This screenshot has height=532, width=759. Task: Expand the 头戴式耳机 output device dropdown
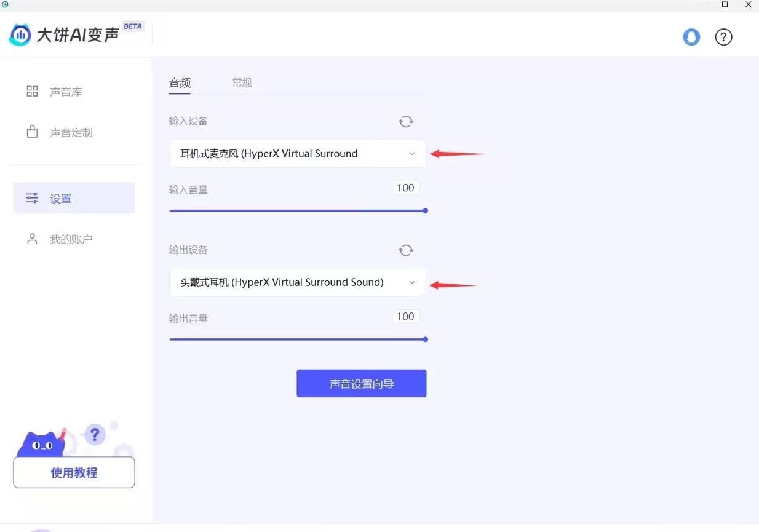coord(289,282)
